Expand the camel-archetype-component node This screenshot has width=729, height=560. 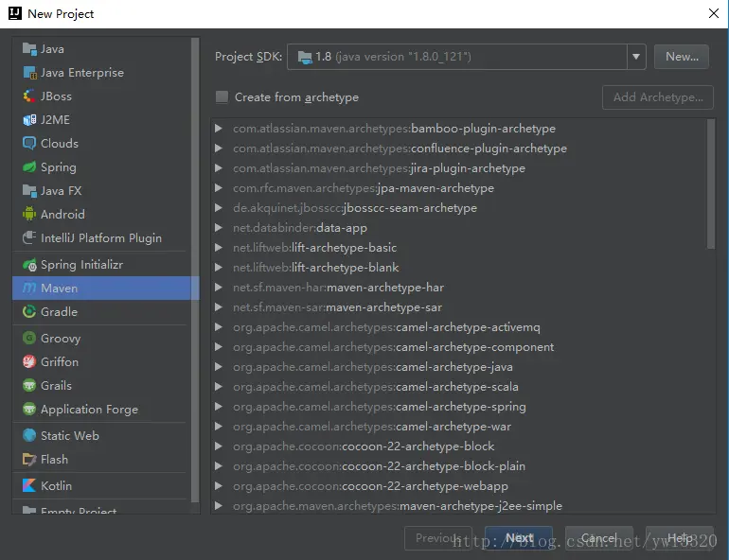[x=218, y=347]
